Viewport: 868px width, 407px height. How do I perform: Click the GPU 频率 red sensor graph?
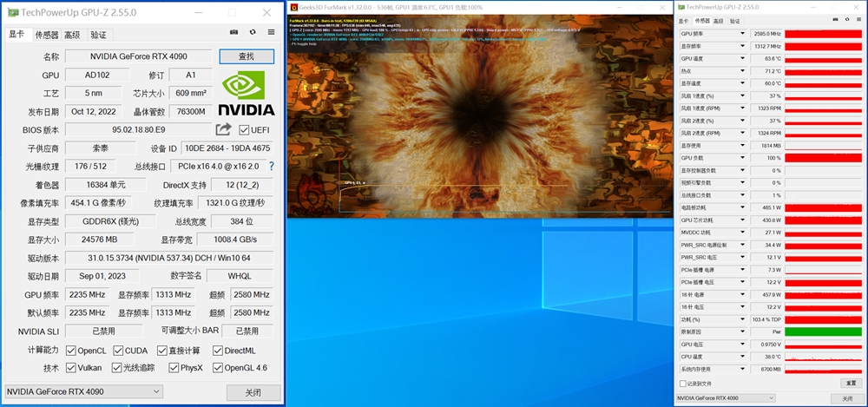823,33
